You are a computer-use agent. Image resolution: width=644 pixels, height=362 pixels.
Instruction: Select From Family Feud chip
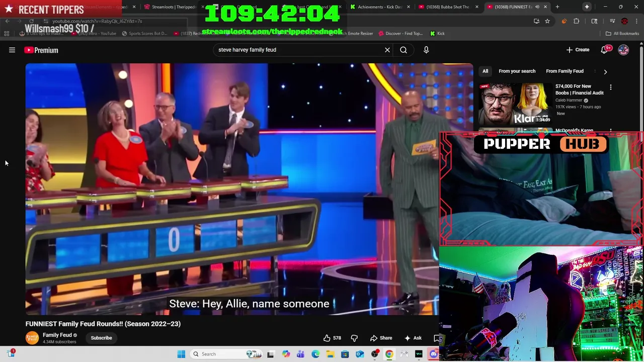565,71
